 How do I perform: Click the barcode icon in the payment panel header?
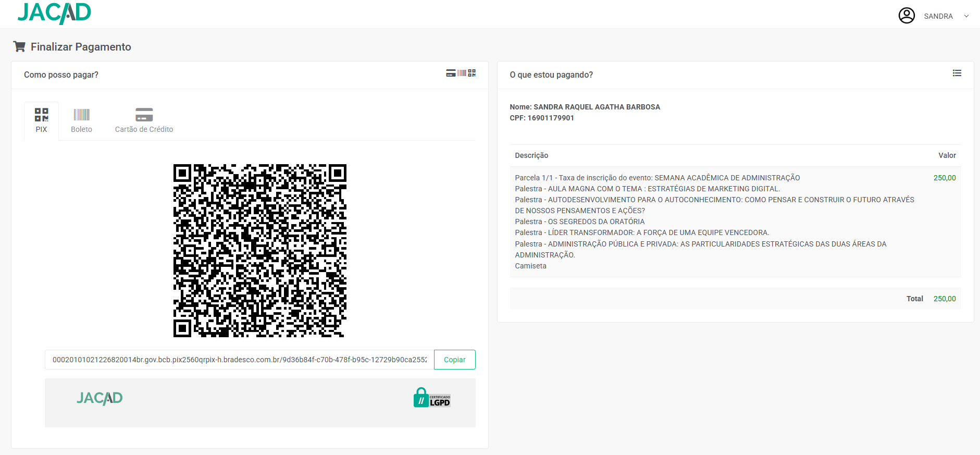(x=462, y=73)
